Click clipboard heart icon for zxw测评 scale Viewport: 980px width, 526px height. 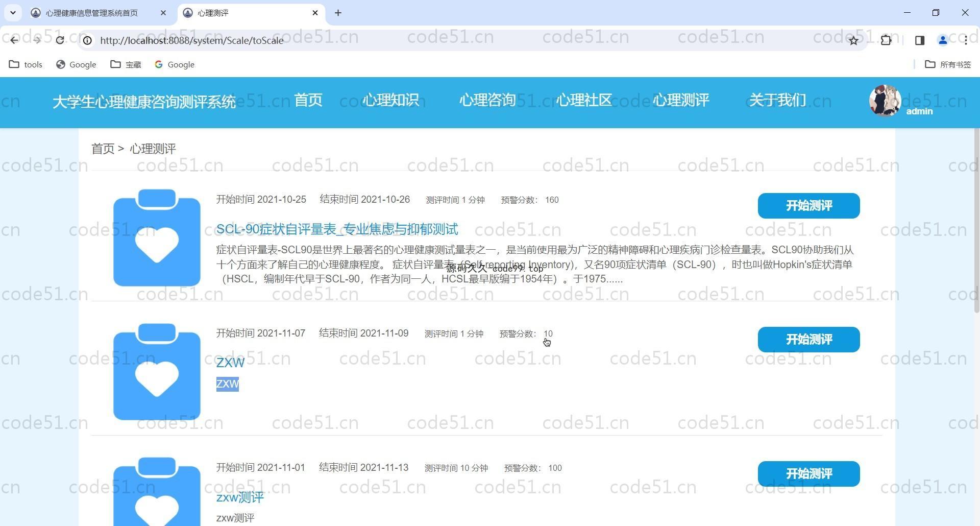[x=157, y=491]
